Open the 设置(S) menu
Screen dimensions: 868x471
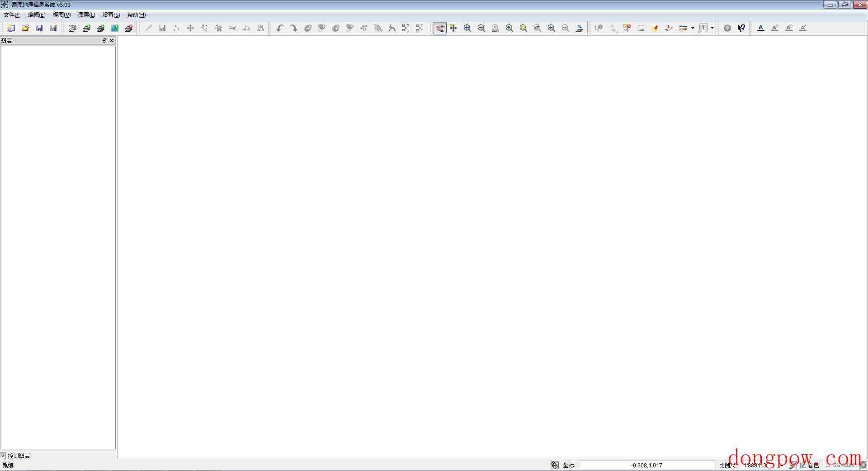[111, 15]
